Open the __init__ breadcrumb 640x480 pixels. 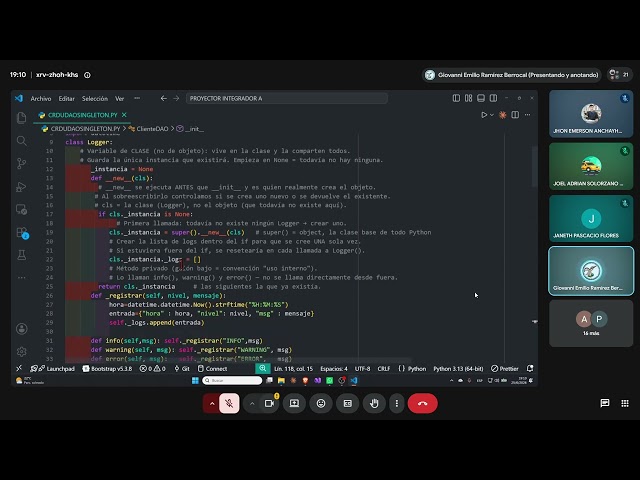tap(194, 129)
